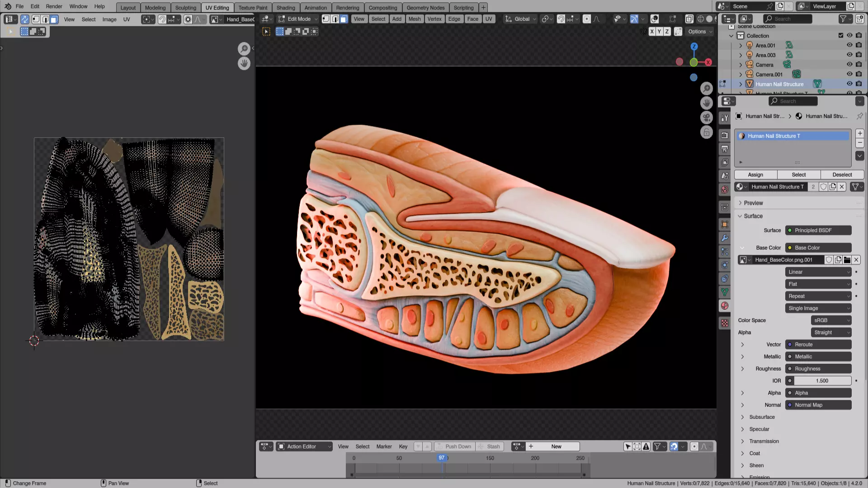Open the Object Data mesh properties tab

click(x=725, y=292)
